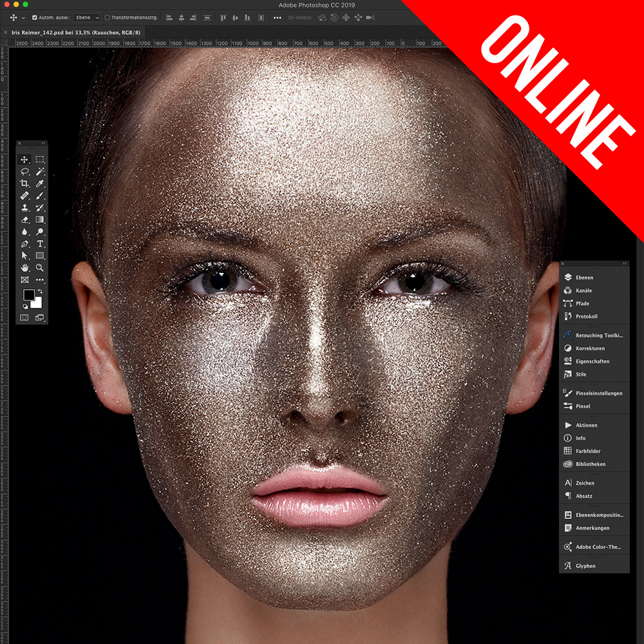
Task: Select the Clone Stamp tool
Action: [x=24, y=207]
